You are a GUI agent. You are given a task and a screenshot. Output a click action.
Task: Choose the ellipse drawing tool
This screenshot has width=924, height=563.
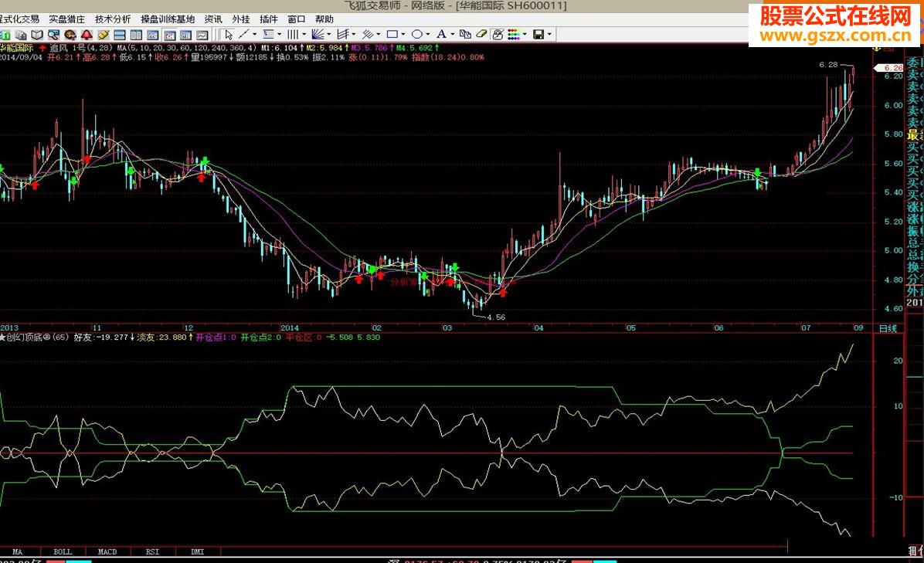pos(416,35)
